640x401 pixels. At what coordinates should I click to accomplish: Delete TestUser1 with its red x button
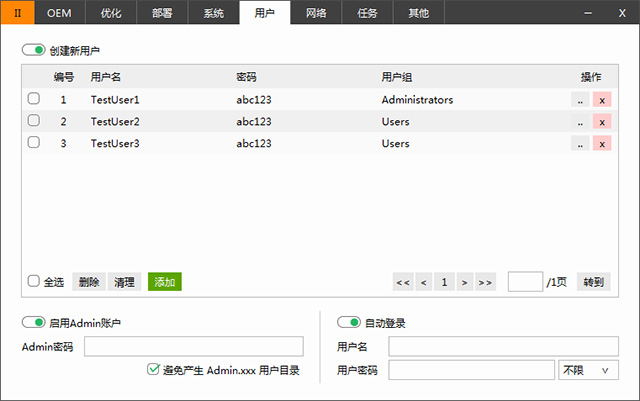tap(602, 100)
